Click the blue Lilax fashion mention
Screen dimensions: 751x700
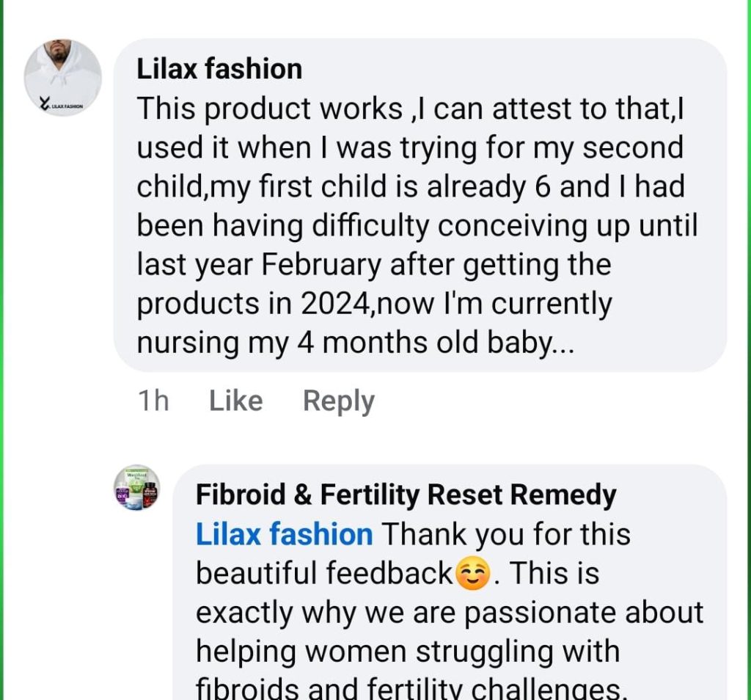coord(284,534)
